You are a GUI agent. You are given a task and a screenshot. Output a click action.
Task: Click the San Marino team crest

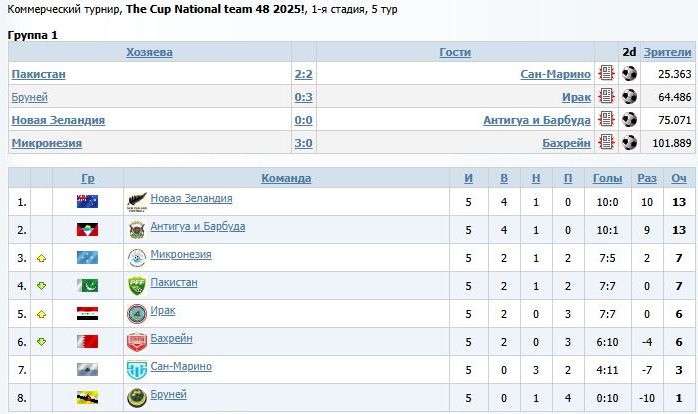tap(137, 370)
